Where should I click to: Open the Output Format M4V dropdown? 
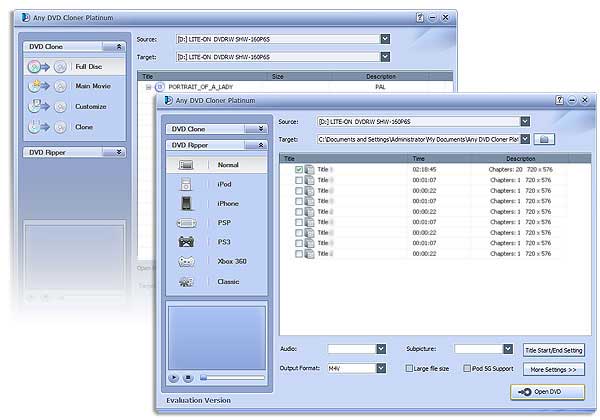(x=382, y=369)
